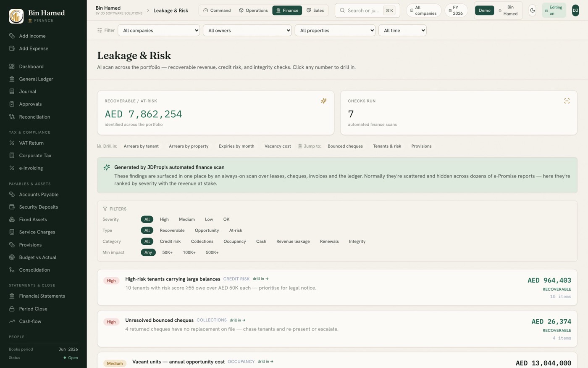This screenshot has width=588, height=368.
Task: Click the Add Expense sidebar icon
Action: [12, 48]
